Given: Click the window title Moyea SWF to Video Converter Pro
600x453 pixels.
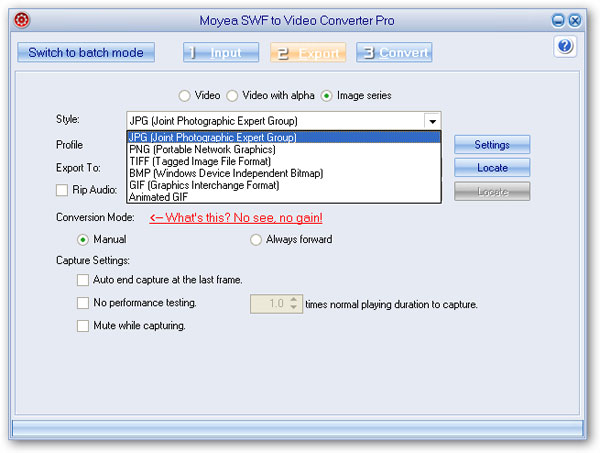Looking at the screenshot, I should tap(297, 20).
